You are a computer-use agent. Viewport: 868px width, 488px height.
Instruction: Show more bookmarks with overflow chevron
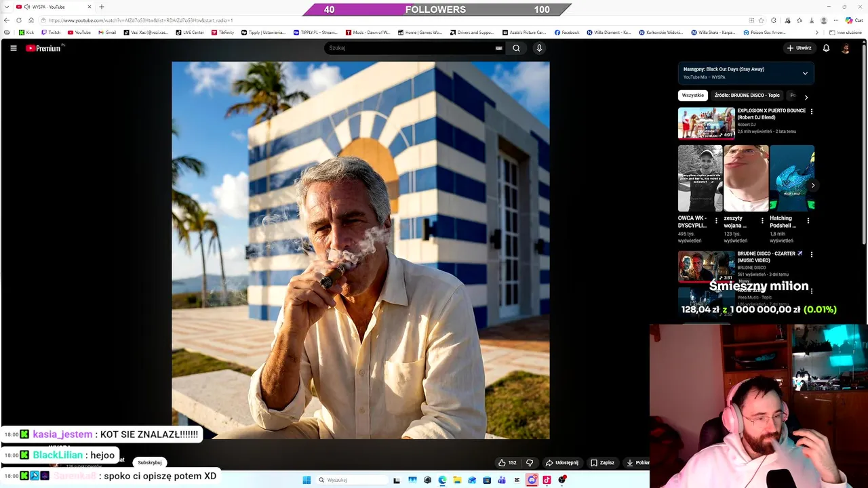click(x=816, y=33)
